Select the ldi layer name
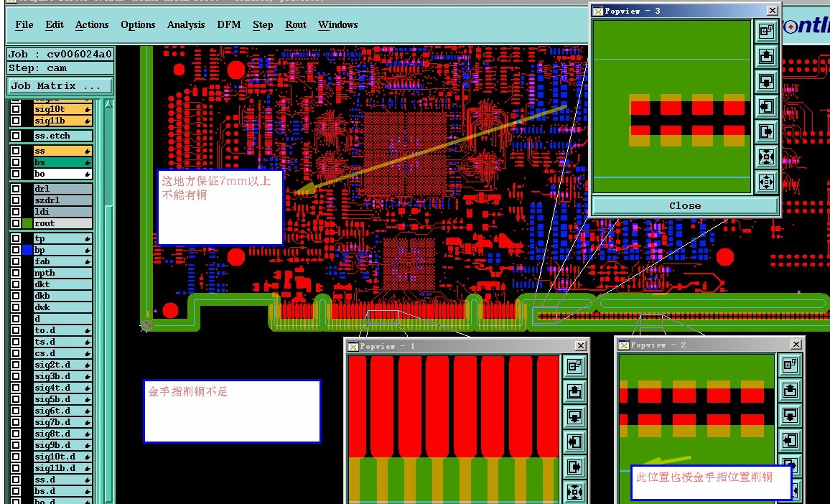Screen dimensions: 830x504 tap(63, 212)
